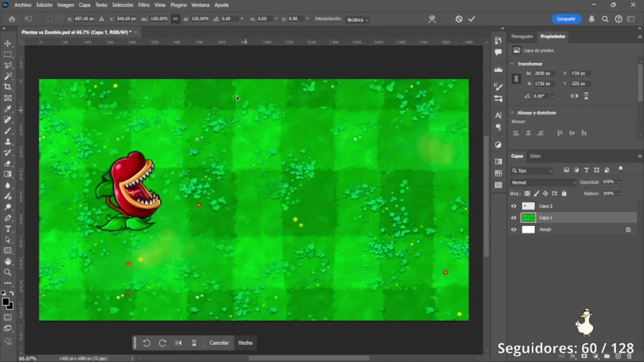The width and height of the screenshot is (644, 362).
Task: Select the Spot Healing Brush tool
Action: pos(8,120)
